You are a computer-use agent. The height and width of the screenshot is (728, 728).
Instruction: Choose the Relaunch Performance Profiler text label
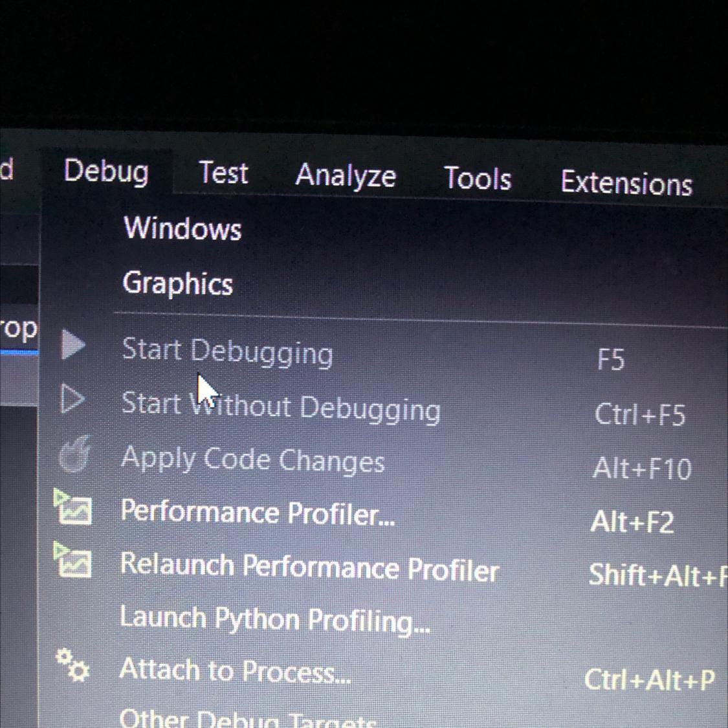pyautogui.click(x=309, y=566)
